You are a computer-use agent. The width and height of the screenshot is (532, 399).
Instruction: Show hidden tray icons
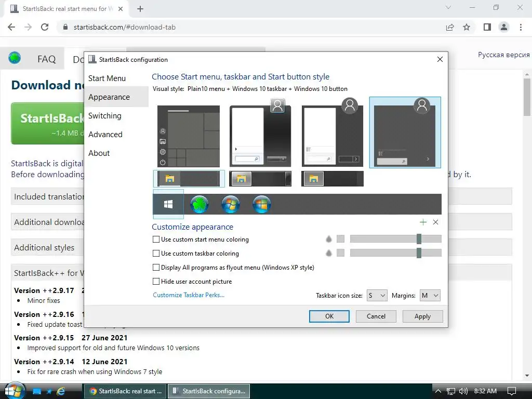[x=438, y=391]
